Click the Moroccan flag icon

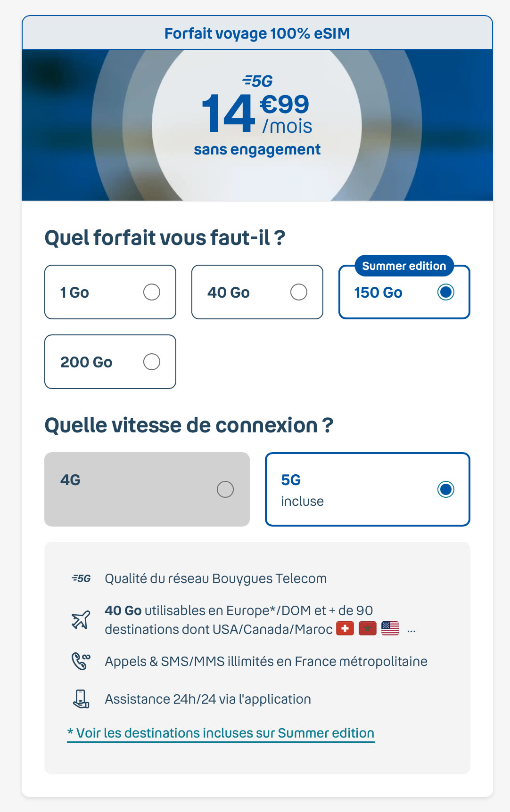tap(368, 629)
